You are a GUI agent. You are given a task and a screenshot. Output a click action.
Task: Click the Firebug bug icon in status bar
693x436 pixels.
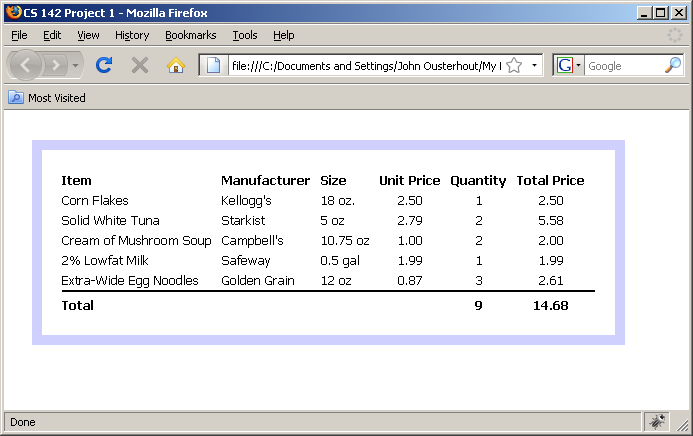click(657, 422)
